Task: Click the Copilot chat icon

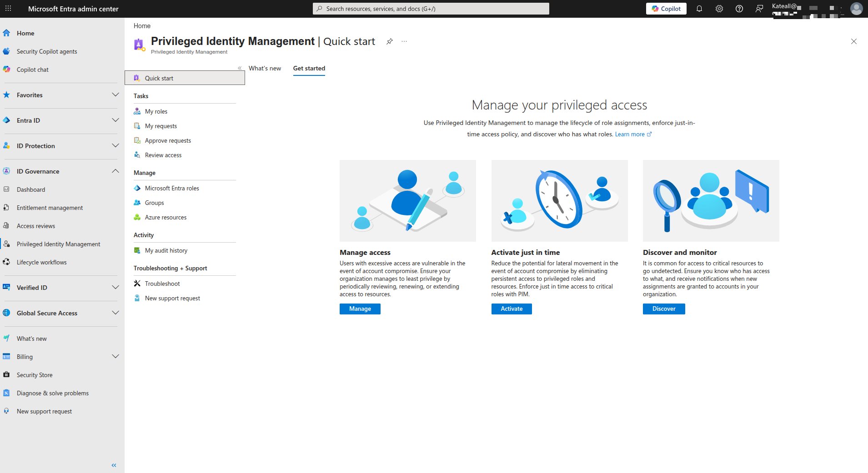Action: 6,70
